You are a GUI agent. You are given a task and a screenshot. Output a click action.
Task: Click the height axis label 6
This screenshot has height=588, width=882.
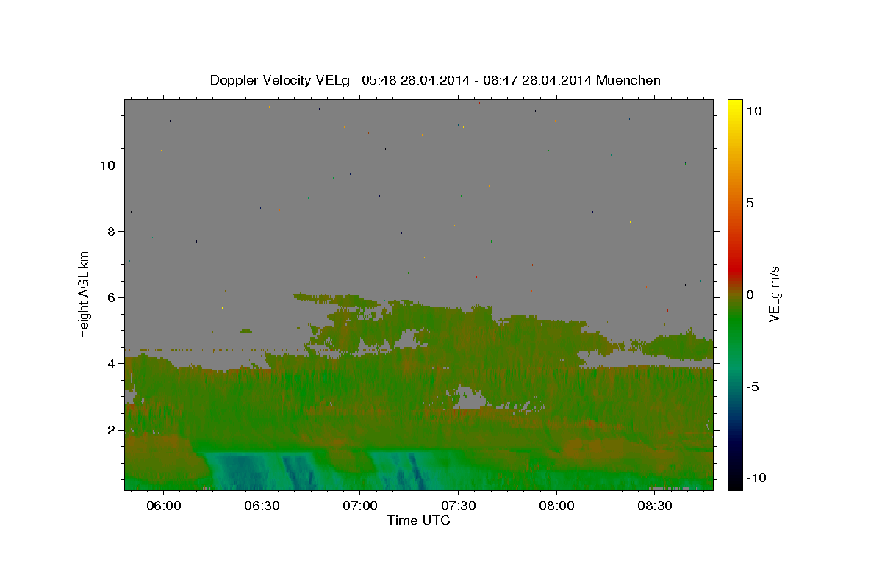(x=112, y=298)
